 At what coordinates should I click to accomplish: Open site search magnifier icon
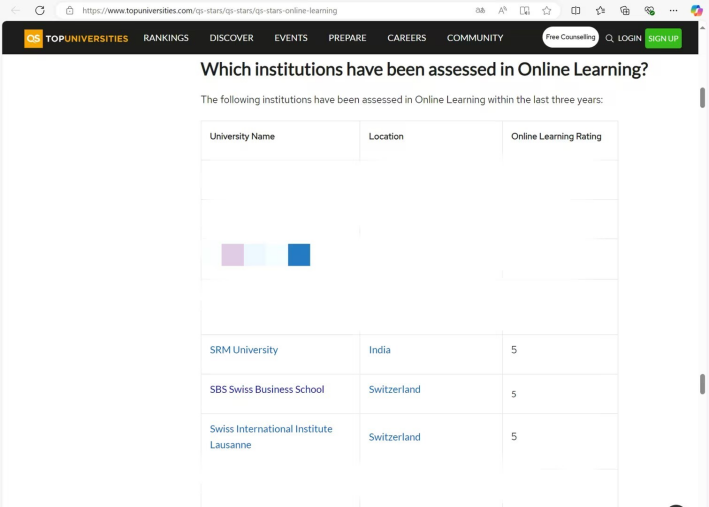click(x=610, y=38)
